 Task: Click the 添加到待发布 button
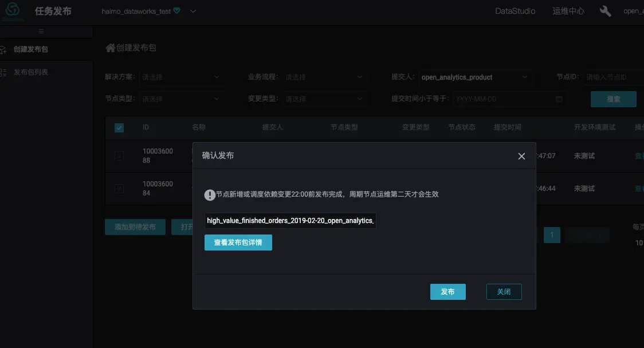[x=135, y=227]
